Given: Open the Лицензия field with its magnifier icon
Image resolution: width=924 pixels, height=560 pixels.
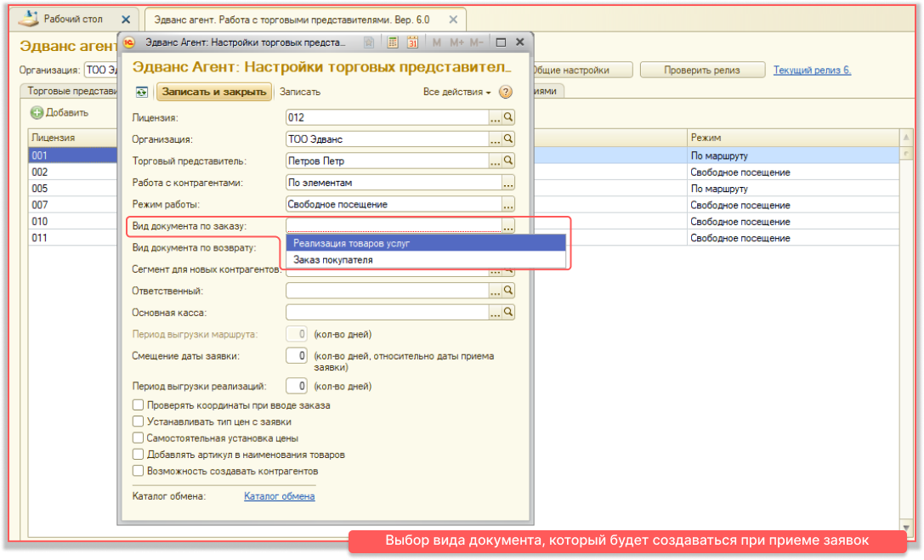Looking at the screenshot, I should (508, 117).
